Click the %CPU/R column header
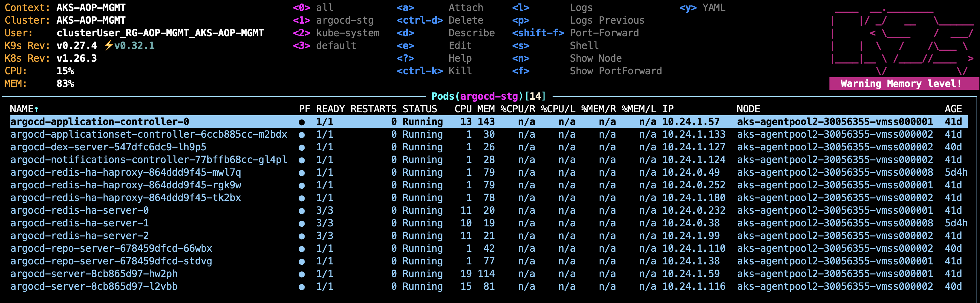Screen dimensions: 980x303 [x=518, y=109]
